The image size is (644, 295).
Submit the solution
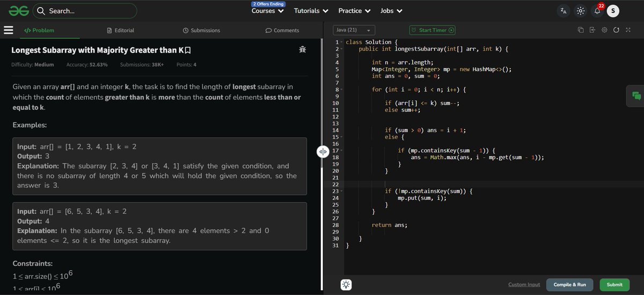[x=614, y=285]
